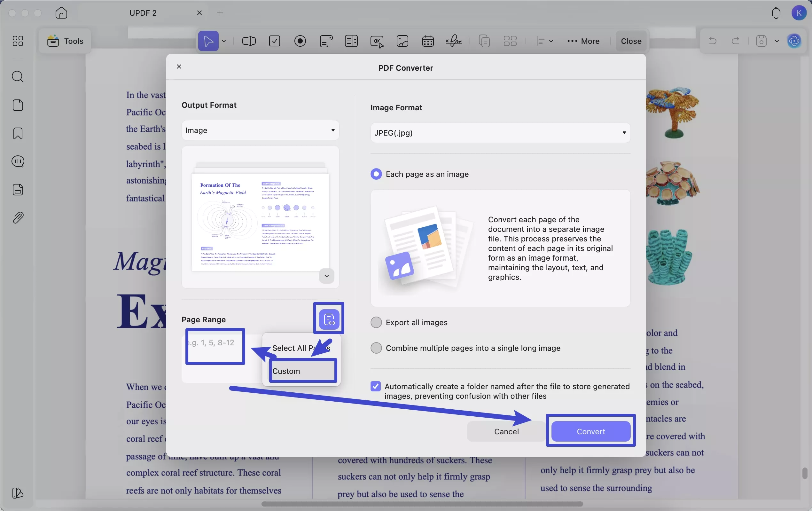The height and width of the screenshot is (511, 812).
Task: Click the Convert button
Action: coord(590,431)
